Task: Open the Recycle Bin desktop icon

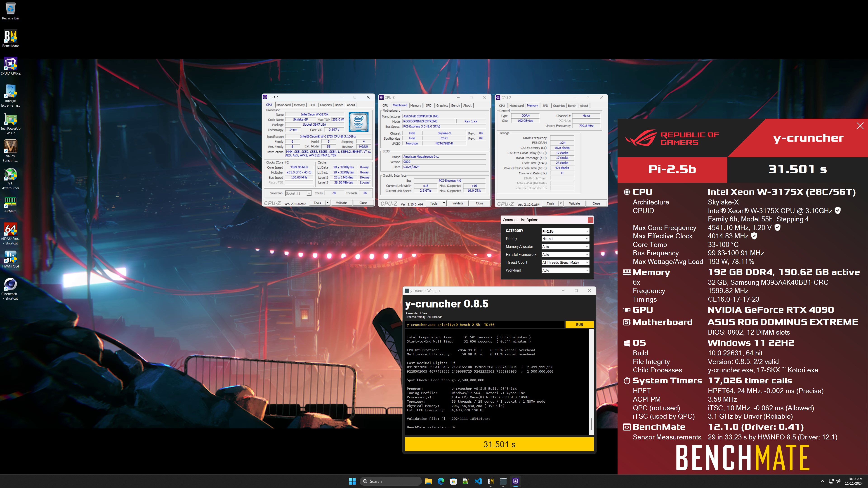Action: (x=10, y=11)
